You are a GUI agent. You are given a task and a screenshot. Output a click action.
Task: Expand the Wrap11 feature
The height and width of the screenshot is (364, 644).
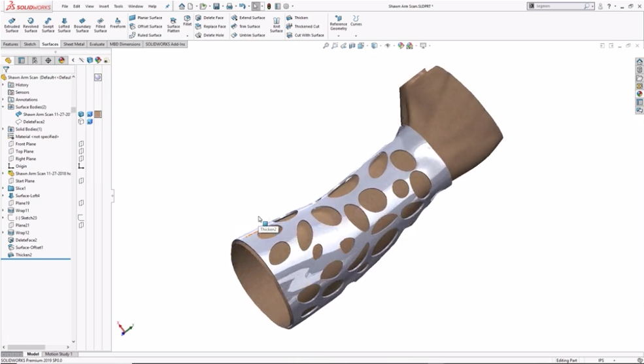[x=3, y=211]
